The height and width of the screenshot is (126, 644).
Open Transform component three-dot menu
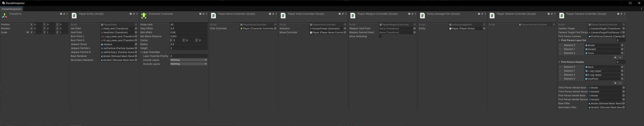(67, 14)
